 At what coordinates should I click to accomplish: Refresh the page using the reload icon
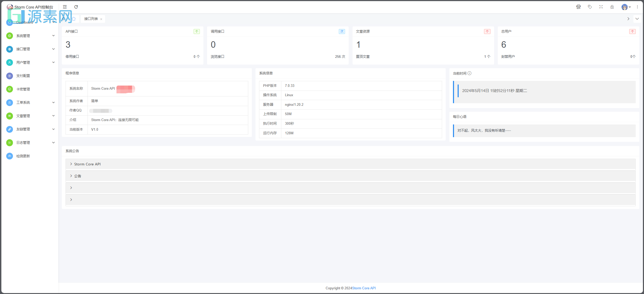click(x=76, y=7)
